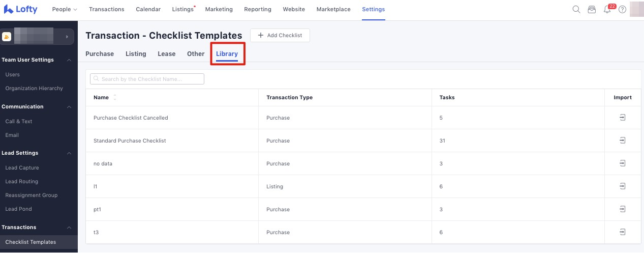Collapse the Team User Settings section
The width and height of the screenshot is (644, 253).
click(69, 60)
